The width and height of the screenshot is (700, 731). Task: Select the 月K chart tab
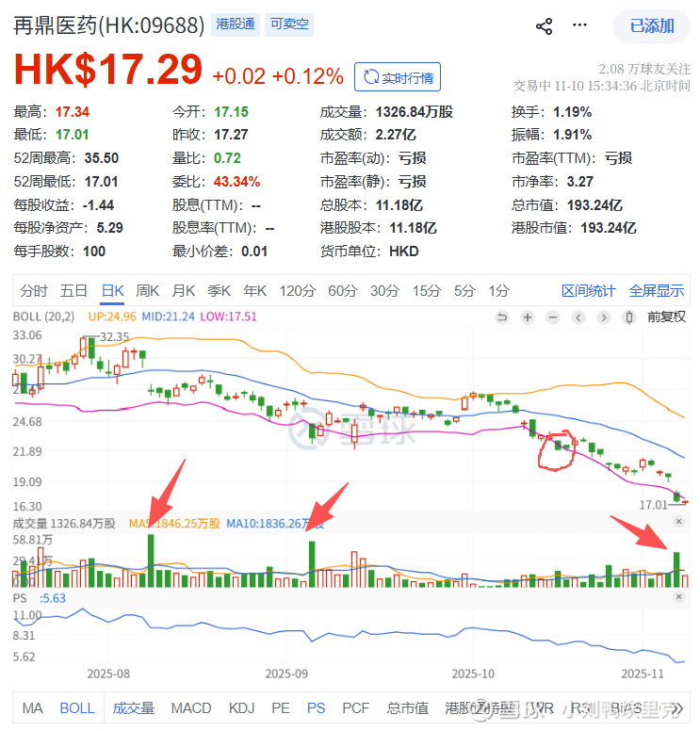[184, 291]
